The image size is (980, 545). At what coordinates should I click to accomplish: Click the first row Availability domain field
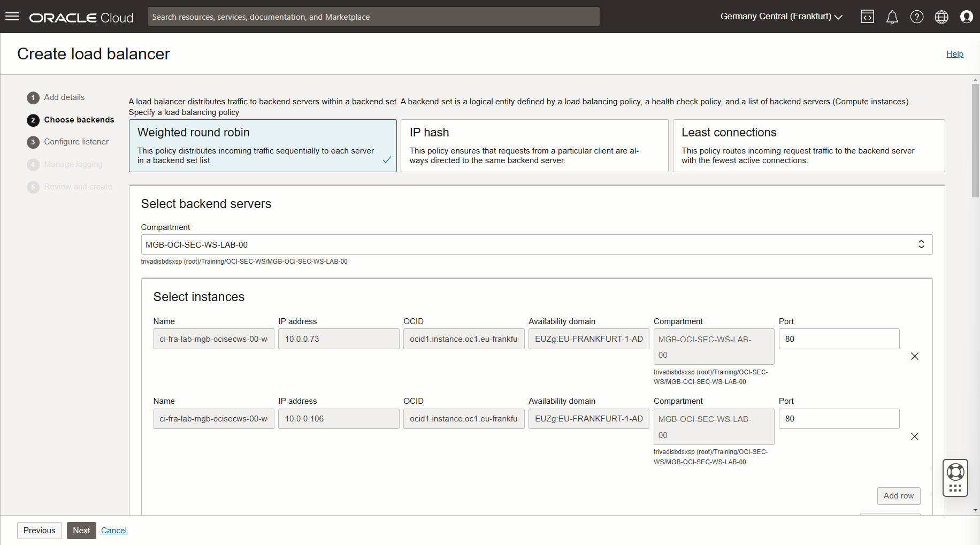point(589,339)
